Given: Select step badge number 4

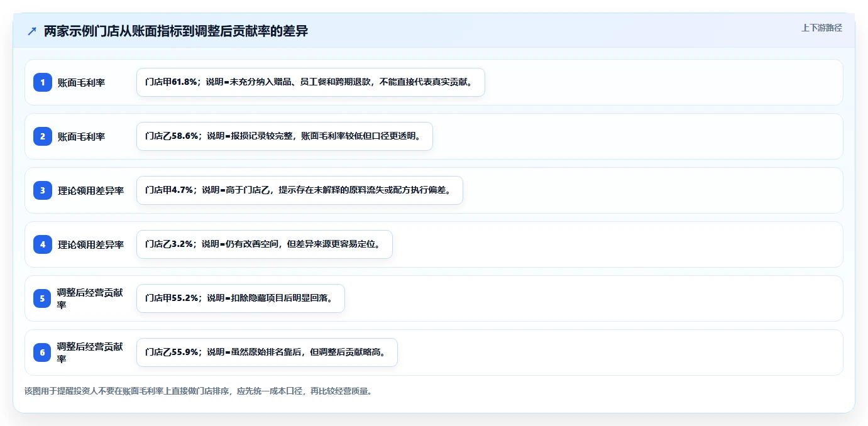Looking at the screenshot, I should click(x=43, y=244).
